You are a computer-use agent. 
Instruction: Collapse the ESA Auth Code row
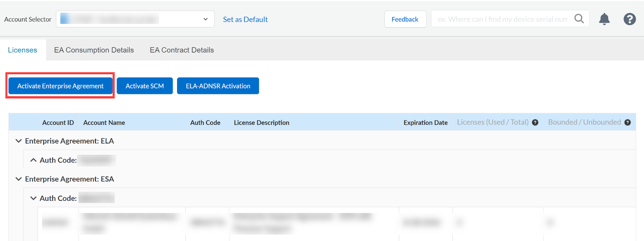[33, 198]
